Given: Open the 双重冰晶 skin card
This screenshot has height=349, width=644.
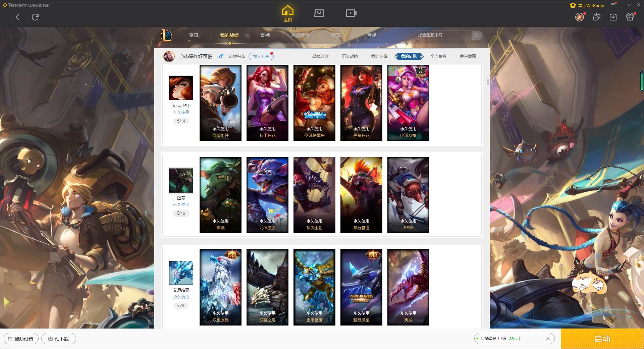Looking at the screenshot, I should tap(220, 287).
